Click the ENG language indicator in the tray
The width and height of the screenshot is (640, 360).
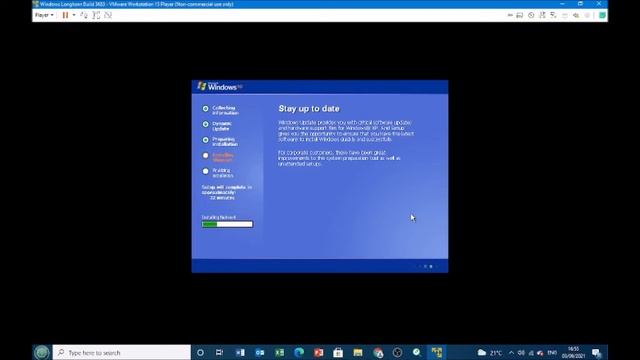pos(552,352)
